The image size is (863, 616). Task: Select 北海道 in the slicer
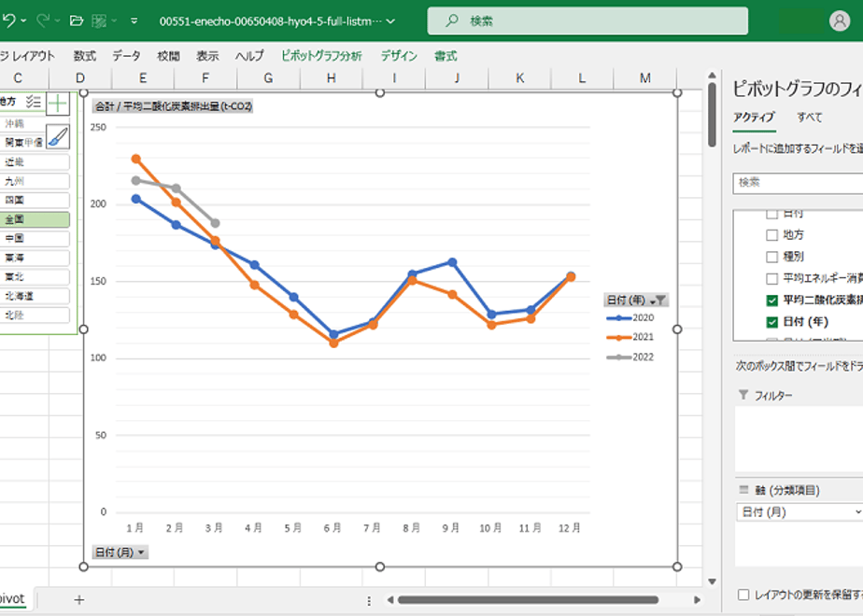point(35,296)
